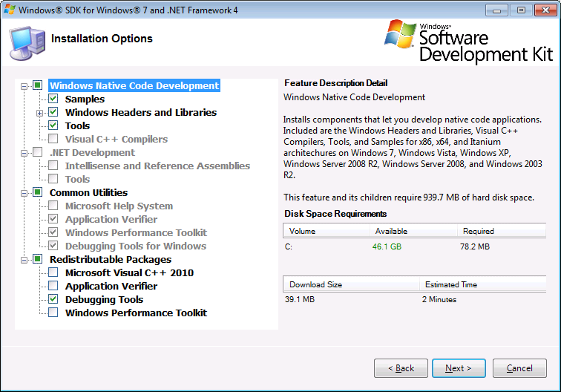Click the computer icon beside Installation Options
This screenshot has width=561, height=392.
(27, 43)
